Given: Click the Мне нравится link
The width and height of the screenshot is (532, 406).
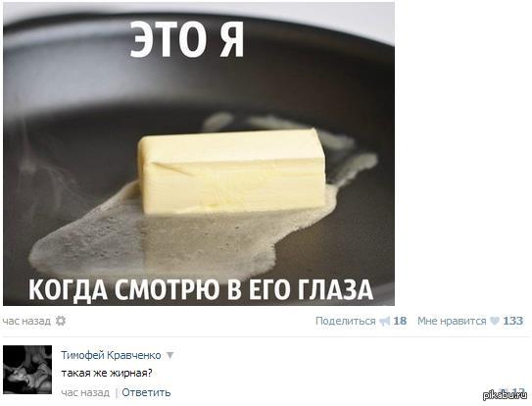Looking at the screenshot, I should point(452,321).
